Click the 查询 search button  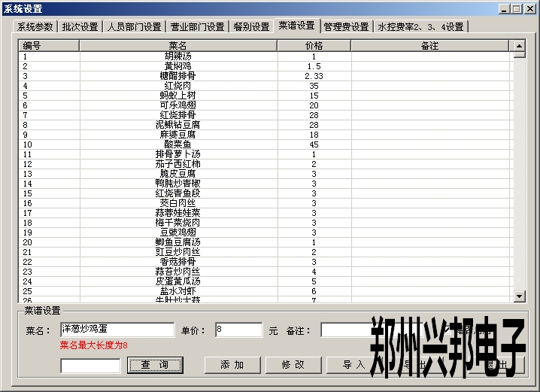(x=153, y=365)
